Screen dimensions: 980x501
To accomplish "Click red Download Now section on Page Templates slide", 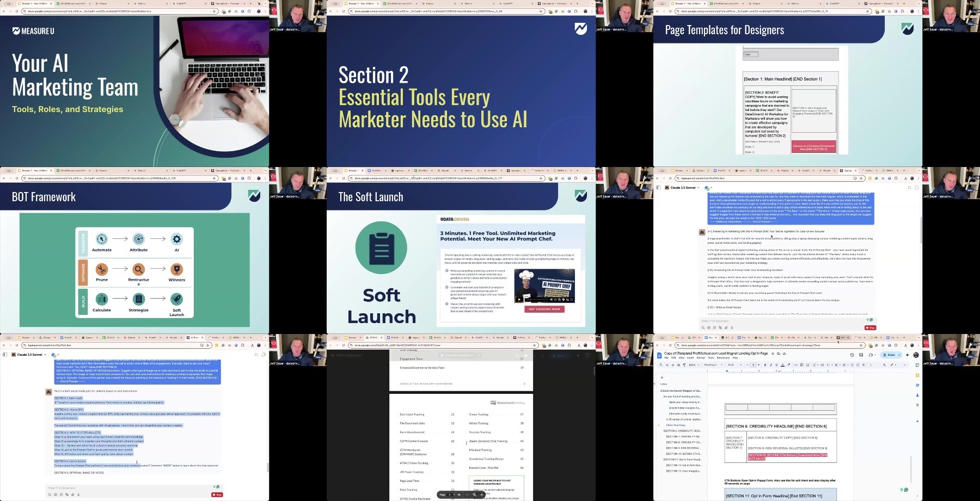I will 813,147.
